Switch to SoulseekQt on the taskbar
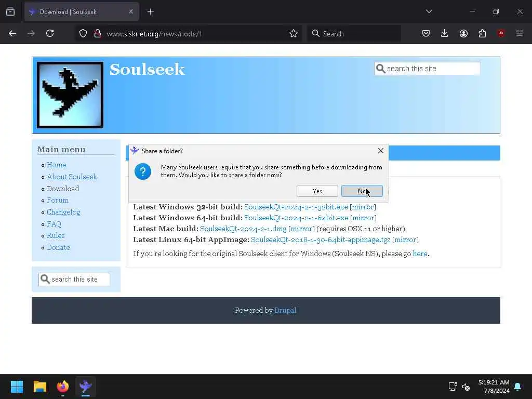Image resolution: width=532 pixels, height=399 pixels. tap(86, 387)
